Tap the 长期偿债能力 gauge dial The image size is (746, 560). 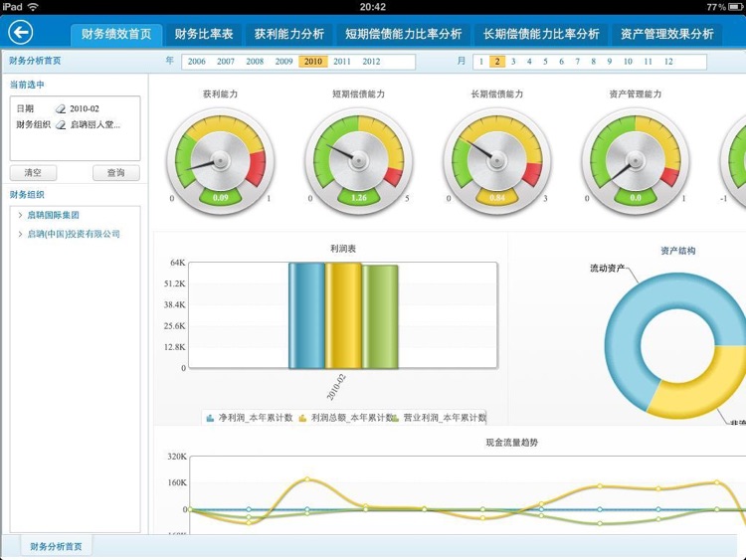pyautogui.click(x=497, y=161)
